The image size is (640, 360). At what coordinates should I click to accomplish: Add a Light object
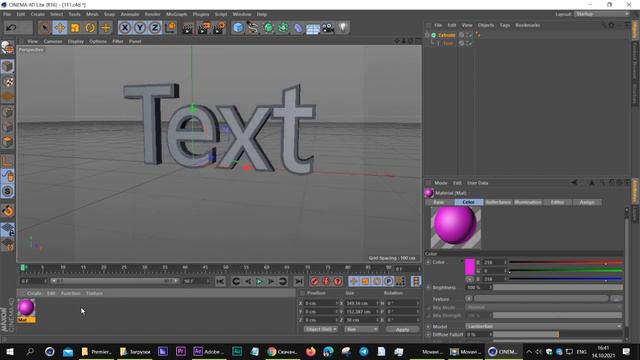(343, 28)
